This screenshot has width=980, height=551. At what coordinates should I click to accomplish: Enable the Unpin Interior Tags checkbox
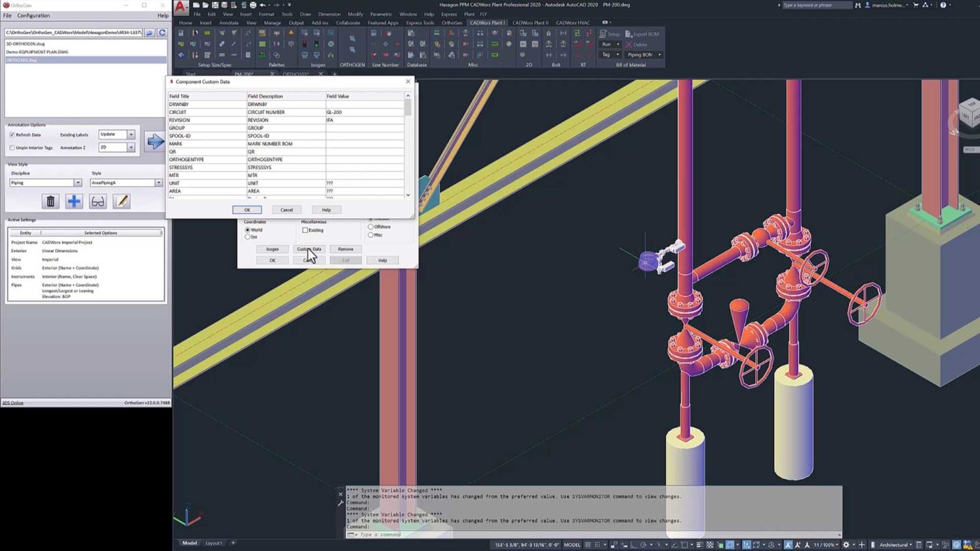click(12, 148)
